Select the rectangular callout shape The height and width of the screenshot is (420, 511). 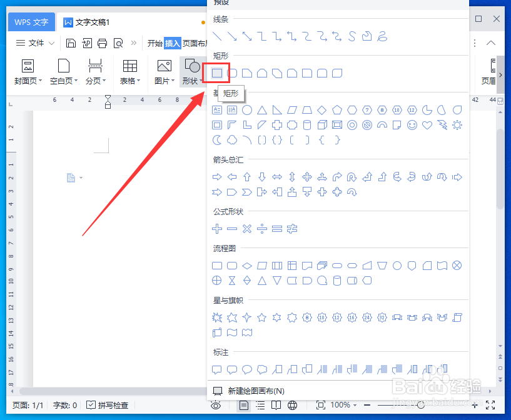point(216,369)
